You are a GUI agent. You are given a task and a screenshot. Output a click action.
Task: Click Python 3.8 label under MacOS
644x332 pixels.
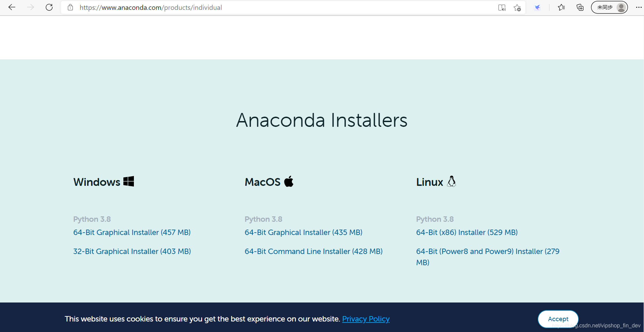click(263, 219)
